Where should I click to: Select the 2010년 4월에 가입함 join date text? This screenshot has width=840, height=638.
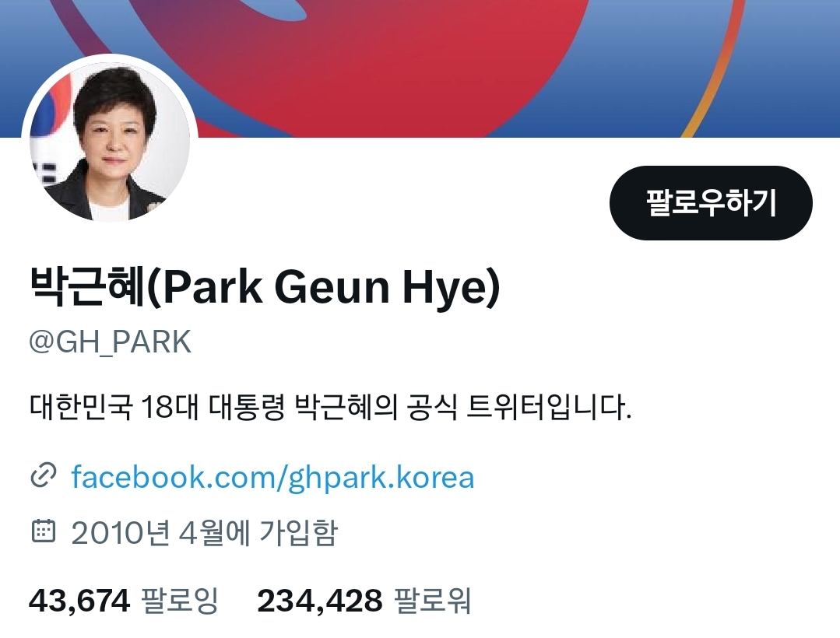(x=204, y=532)
